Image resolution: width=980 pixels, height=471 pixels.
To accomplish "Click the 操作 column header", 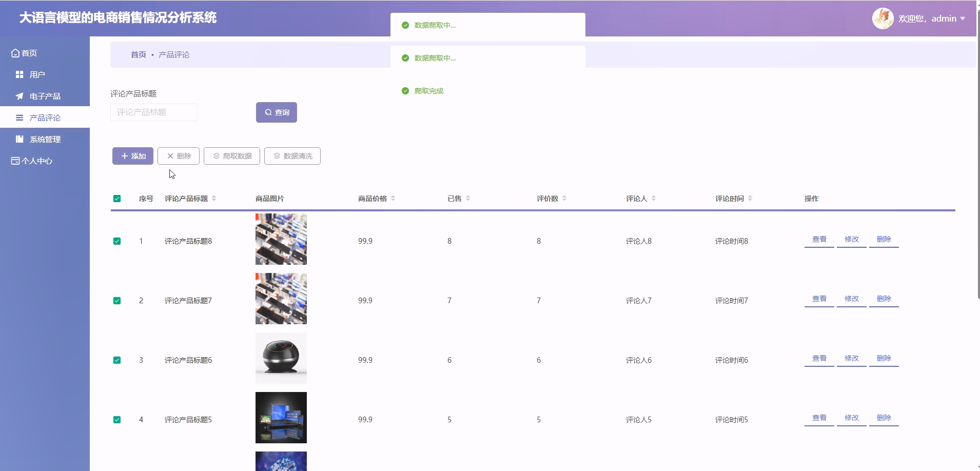I will click(812, 199).
